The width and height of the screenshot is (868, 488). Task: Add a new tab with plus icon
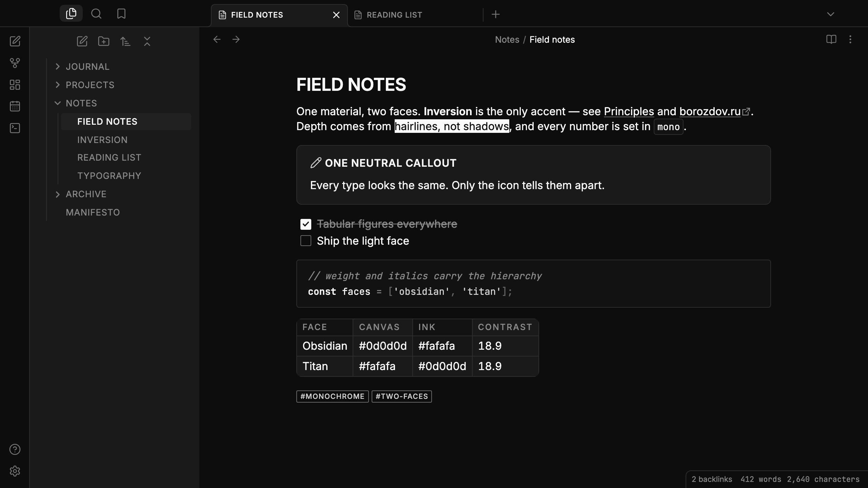pyautogui.click(x=496, y=15)
